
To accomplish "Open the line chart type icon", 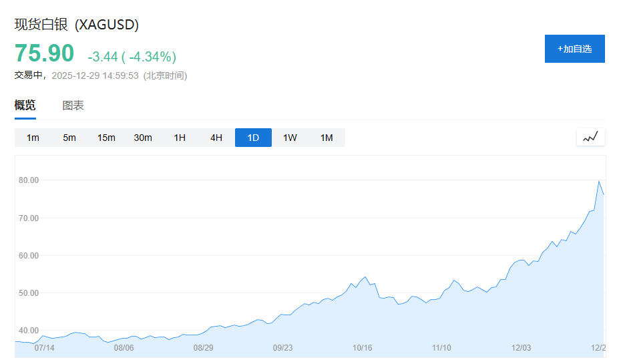I will point(590,137).
